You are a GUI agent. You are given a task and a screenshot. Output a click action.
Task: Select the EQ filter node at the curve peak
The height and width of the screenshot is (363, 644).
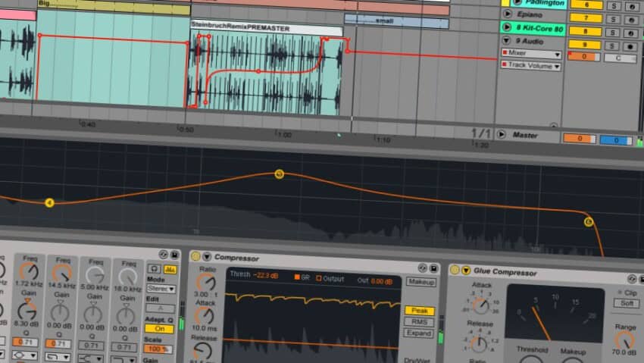(x=280, y=174)
